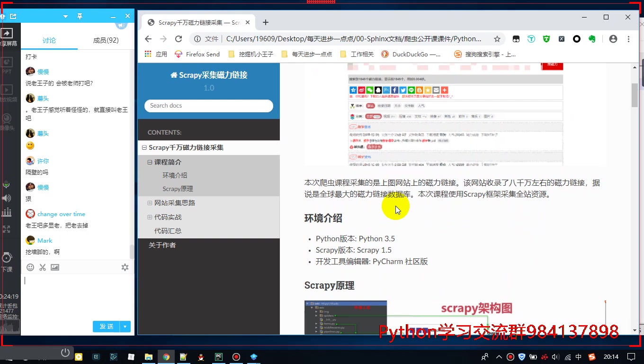Open 关于作者 in the sidebar
Viewport: 644px width, 364px height.
(162, 245)
